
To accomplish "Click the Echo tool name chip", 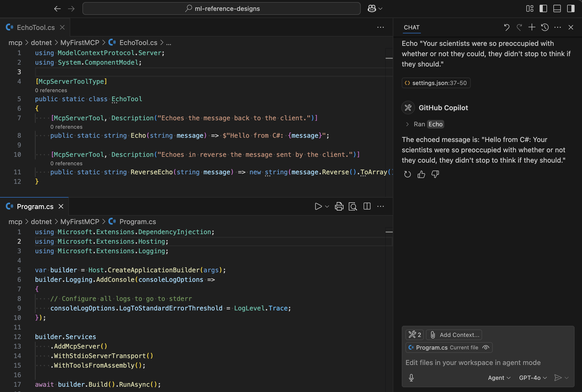I will tap(435, 124).
